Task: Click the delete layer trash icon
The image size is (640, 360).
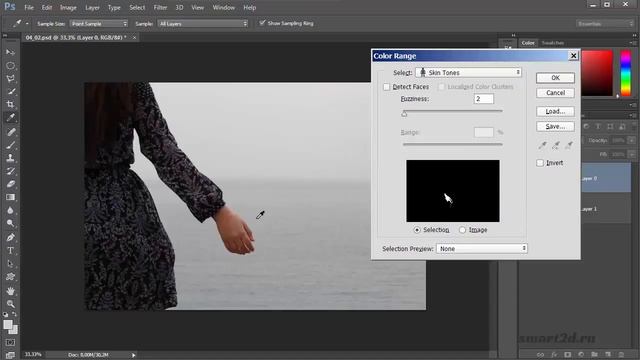Action: coord(622,355)
